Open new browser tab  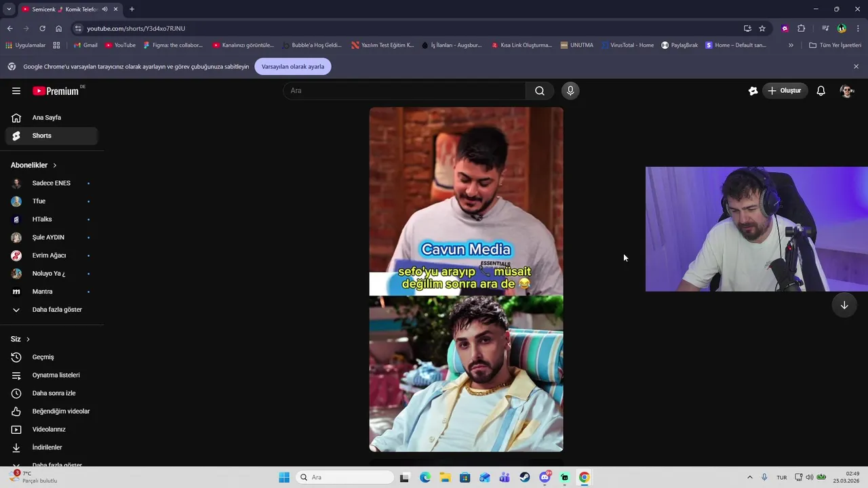tap(132, 9)
